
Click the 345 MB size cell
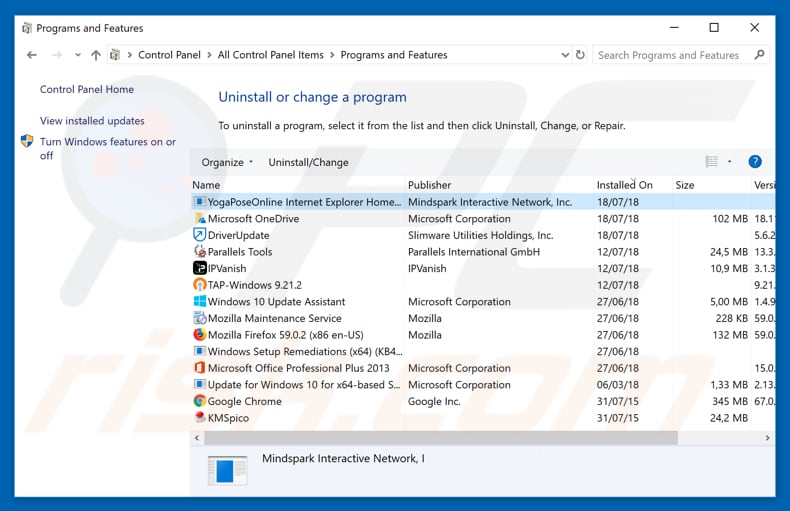point(730,402)
